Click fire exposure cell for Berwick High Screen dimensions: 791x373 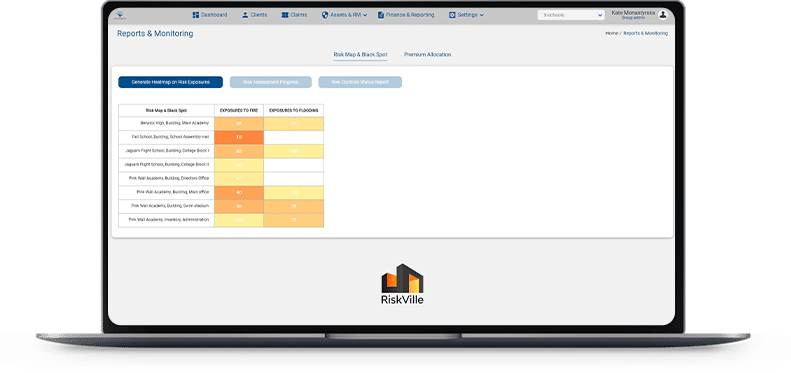pos(239,124)
